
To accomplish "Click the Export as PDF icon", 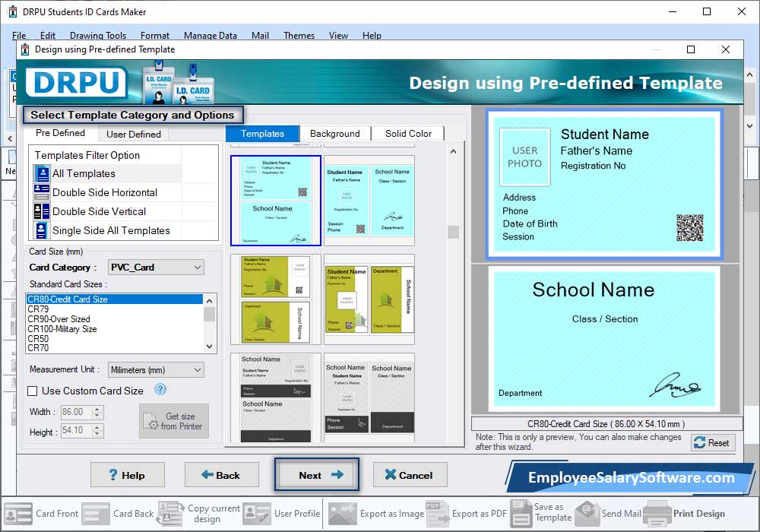I will click(x=438, y=514).
